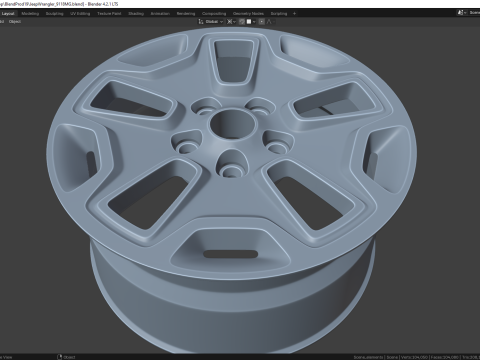Open the UV Editing workspace tab
Viewport: 480px width, 360px height.
pos(80,14)
